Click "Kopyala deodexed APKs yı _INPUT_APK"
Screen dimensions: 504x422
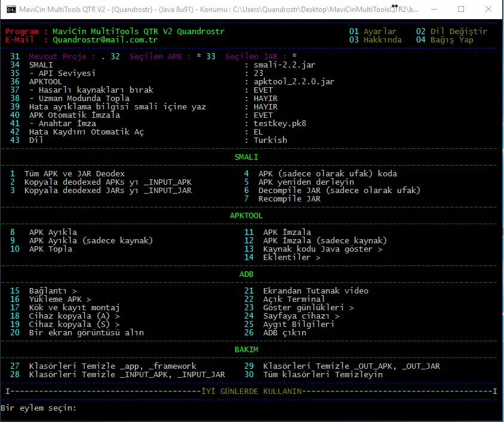[x=108, y=182]
